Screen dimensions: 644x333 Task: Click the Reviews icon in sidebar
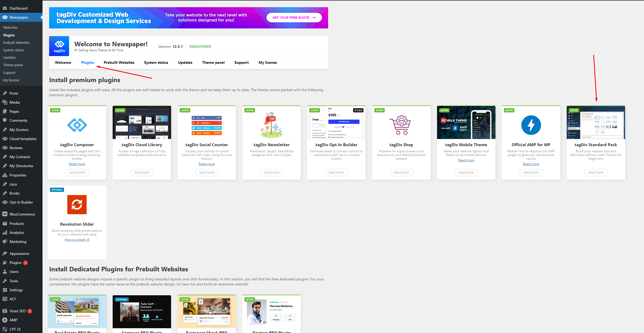5,148
